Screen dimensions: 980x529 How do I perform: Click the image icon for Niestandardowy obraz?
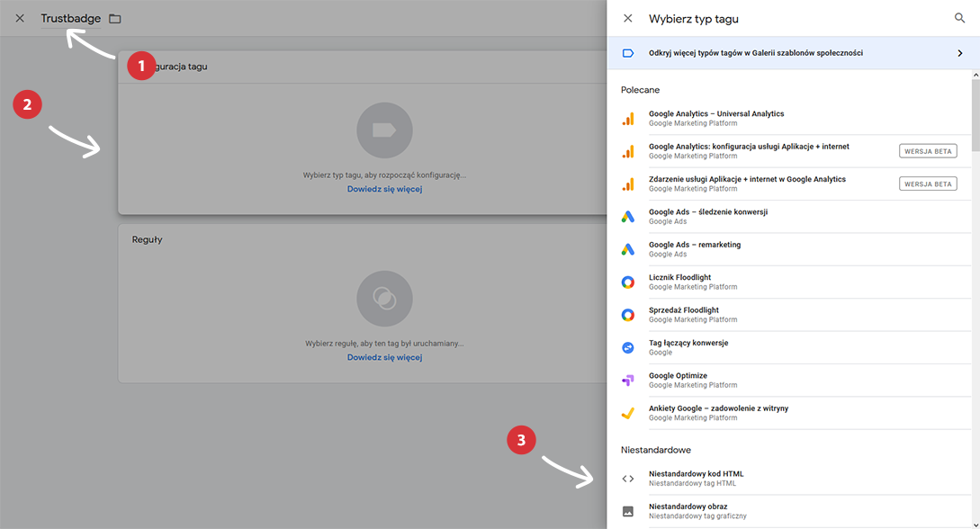(x=628, y=512)
